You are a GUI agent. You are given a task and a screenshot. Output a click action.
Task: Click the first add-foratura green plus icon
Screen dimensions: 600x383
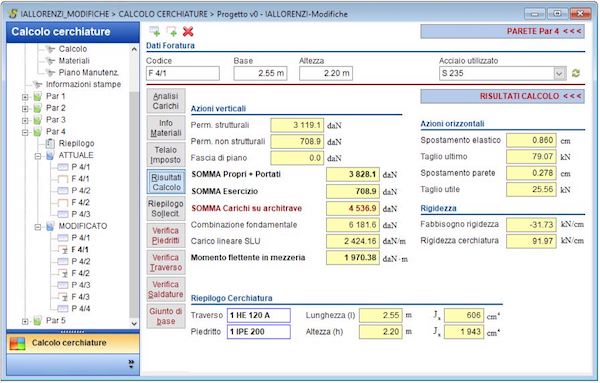(x=155, y=31)
